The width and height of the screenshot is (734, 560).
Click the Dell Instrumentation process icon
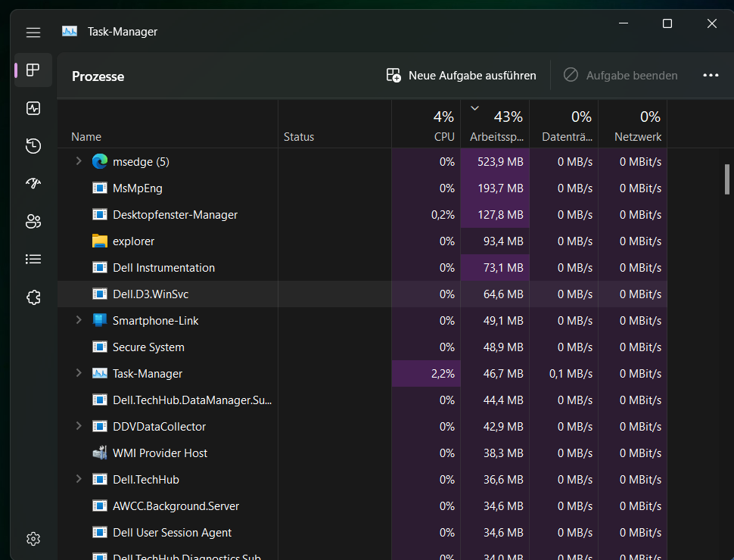(x=100, y=267)
